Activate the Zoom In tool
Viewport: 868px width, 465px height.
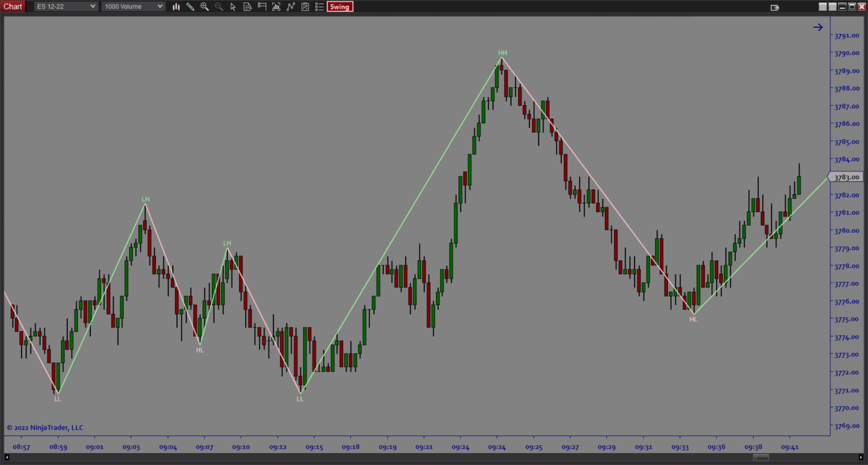205,7
